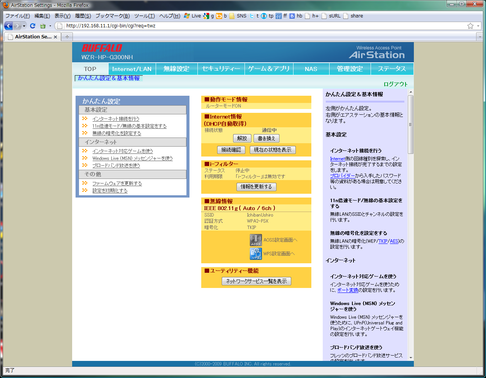
Task: Open the ブックマーク menu in the menu bar
Action: click(113, 16)
